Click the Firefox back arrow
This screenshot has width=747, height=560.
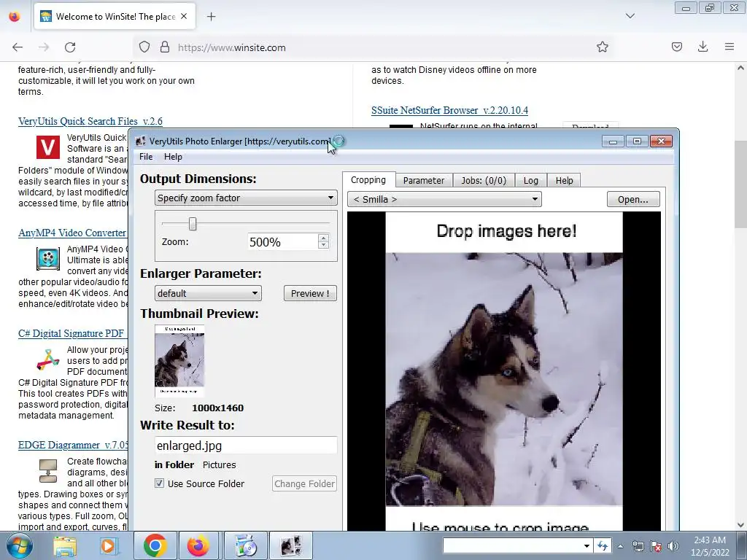click(x=18, y=47)
